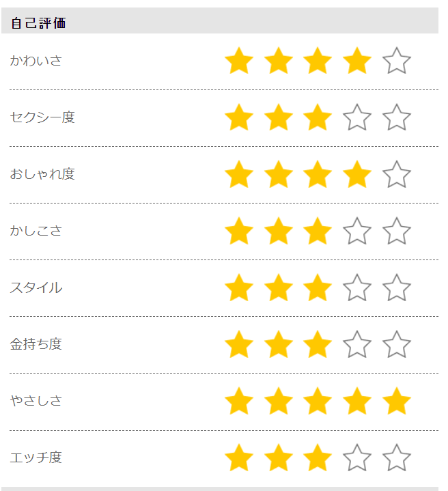Click the fourth empty star for 金持ち度
The image size is (448, 491).
[x=357, y=345]
